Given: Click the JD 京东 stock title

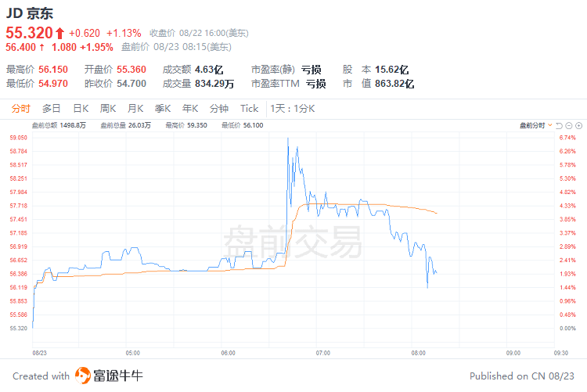Looking at the screenshot, I should point(30,13).
